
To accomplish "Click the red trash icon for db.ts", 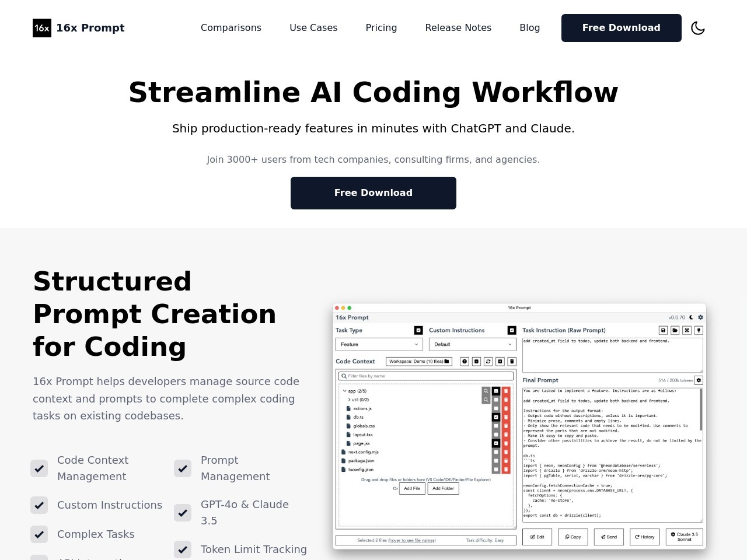I will click(506, 417).
